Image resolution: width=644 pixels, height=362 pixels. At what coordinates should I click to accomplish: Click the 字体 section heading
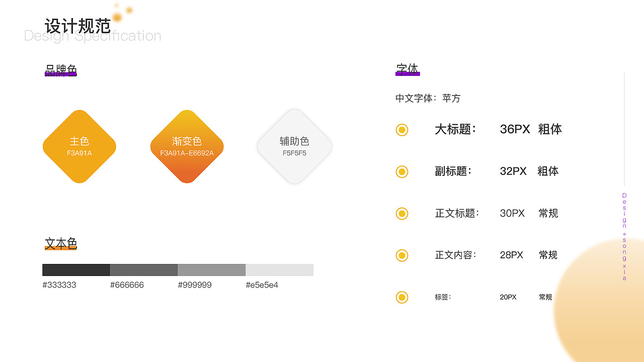coord(408,70)
